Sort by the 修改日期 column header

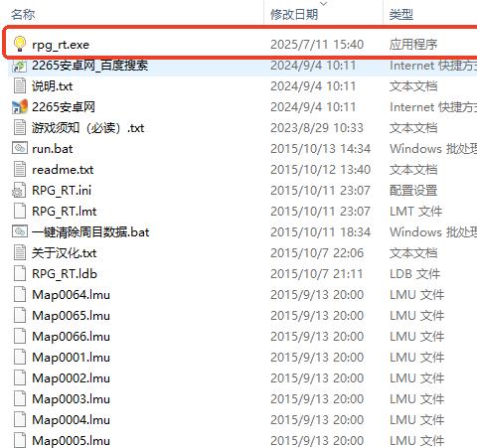tap(294, 14)
